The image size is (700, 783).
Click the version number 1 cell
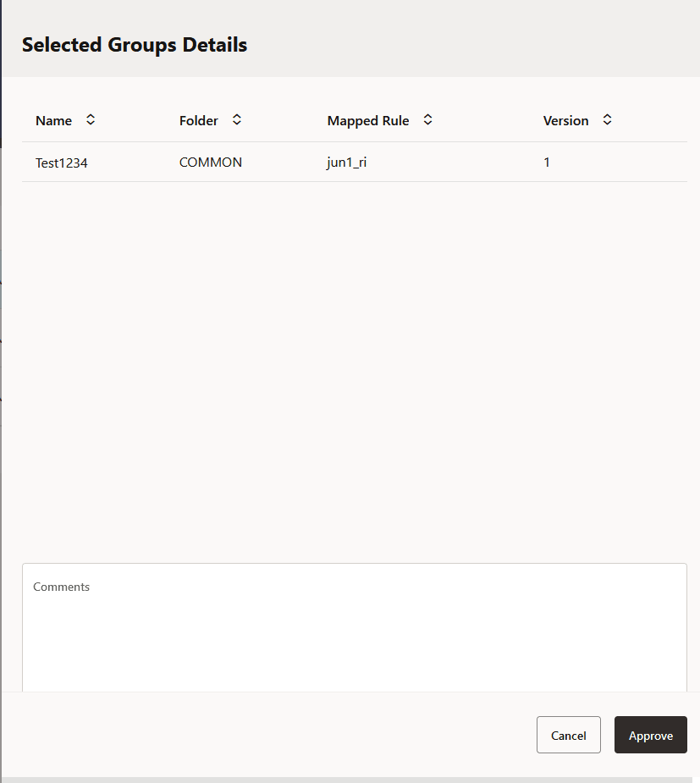coord(547,163)
